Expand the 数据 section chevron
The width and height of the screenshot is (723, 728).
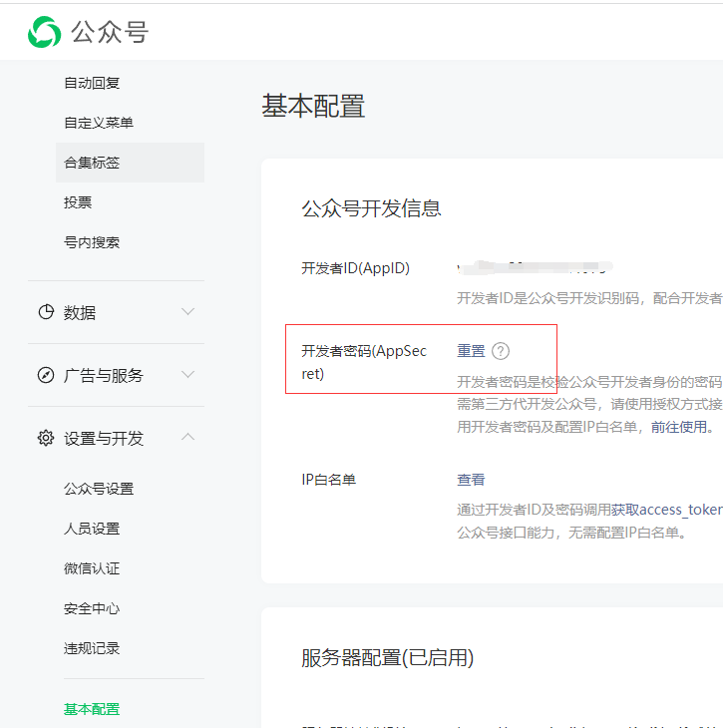tap(188, 311)
